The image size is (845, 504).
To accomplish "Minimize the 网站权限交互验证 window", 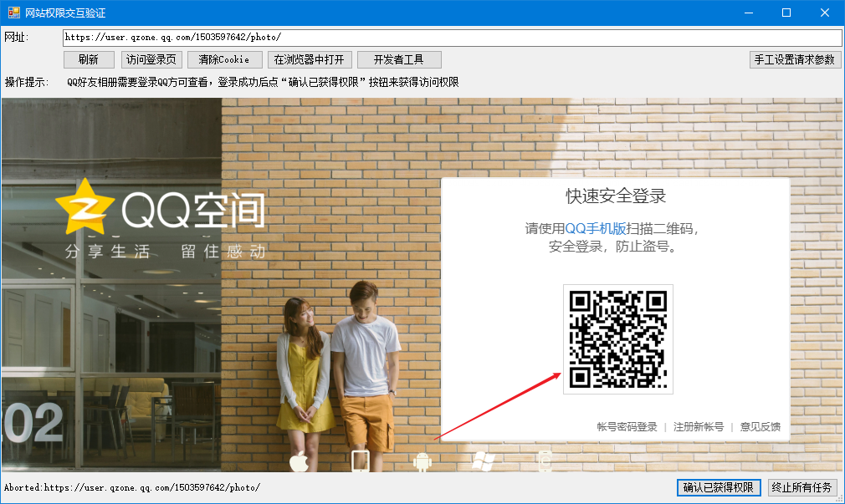I will [749, 13].
